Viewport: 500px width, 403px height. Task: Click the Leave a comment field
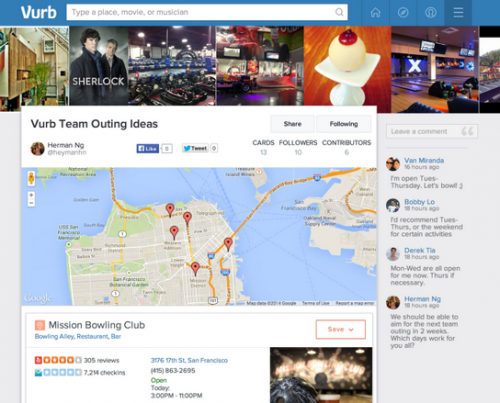click(x=432, y=131)
